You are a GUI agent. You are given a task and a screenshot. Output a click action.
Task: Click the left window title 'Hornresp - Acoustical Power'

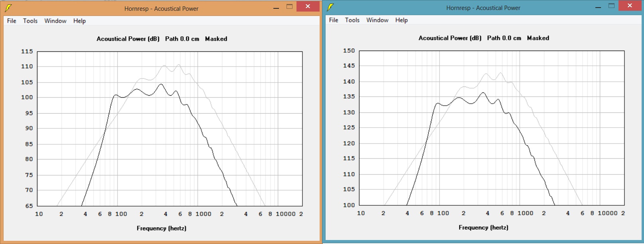coord(161,8)
